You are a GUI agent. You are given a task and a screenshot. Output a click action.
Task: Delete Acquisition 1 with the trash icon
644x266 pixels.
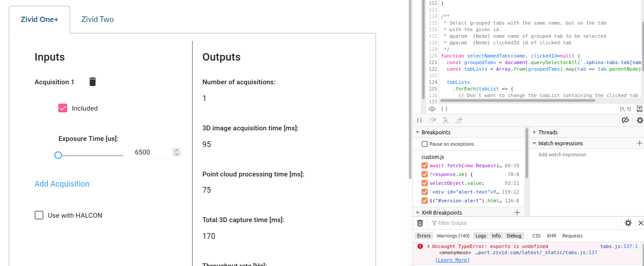click(x=93, y=82)
